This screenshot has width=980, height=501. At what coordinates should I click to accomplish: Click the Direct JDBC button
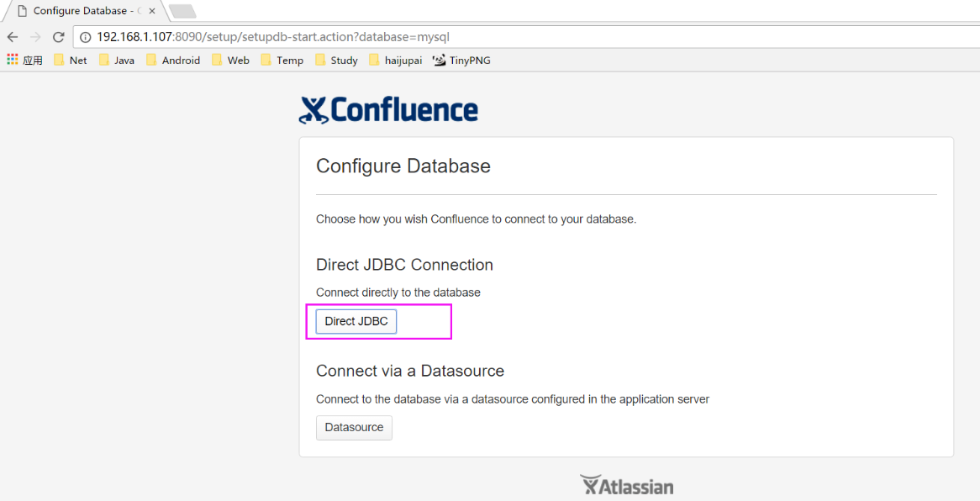(x=356, y=321)
